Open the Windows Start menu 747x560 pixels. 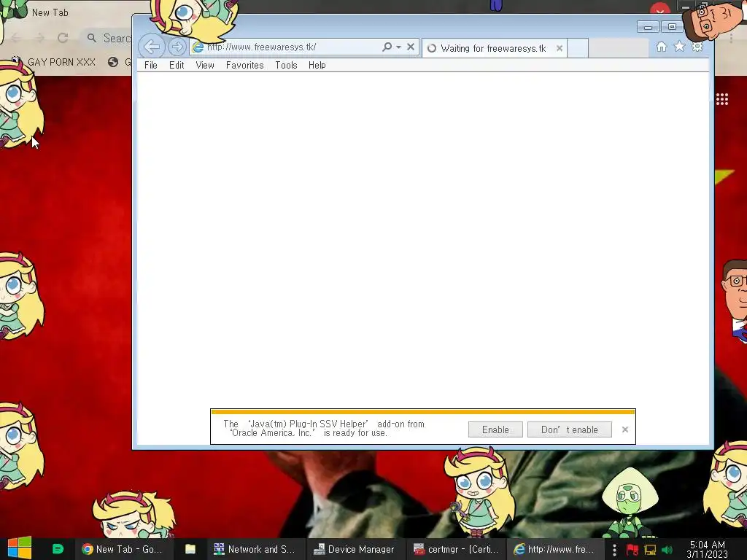pyautogui.click(x=20, y=548)
